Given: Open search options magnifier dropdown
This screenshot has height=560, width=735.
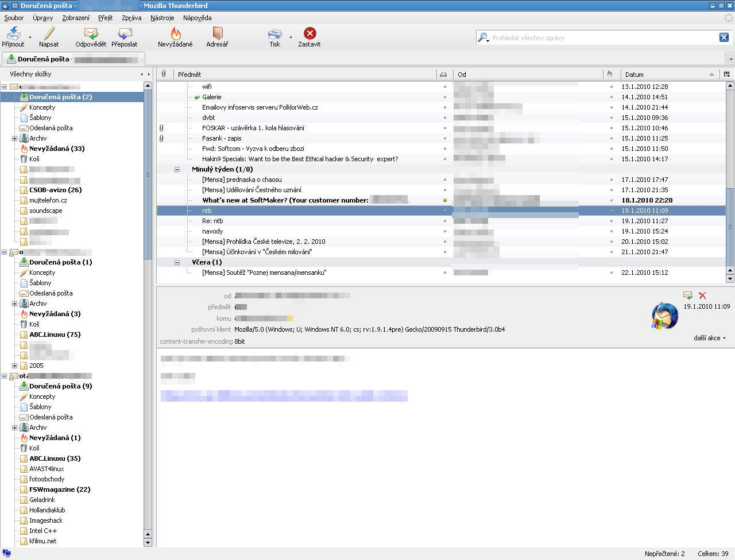Looking at the screenshot, I should click(483, 38).
